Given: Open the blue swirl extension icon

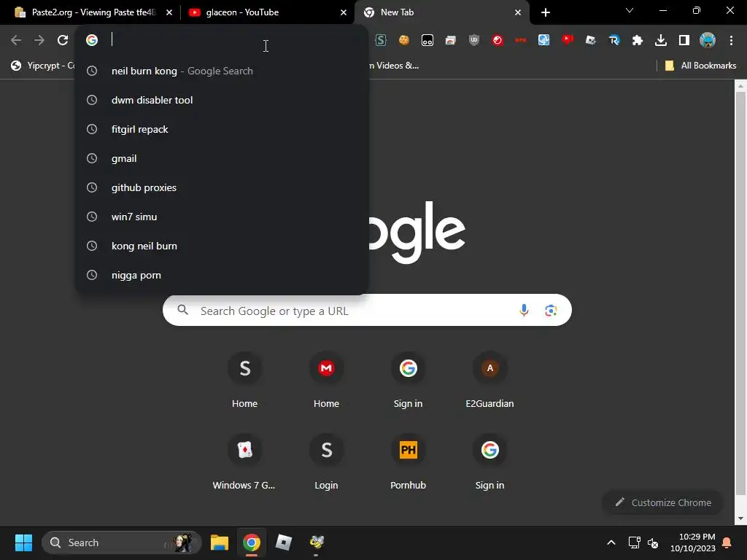Looking at the screenshot, I should click(x=544, y=40).
